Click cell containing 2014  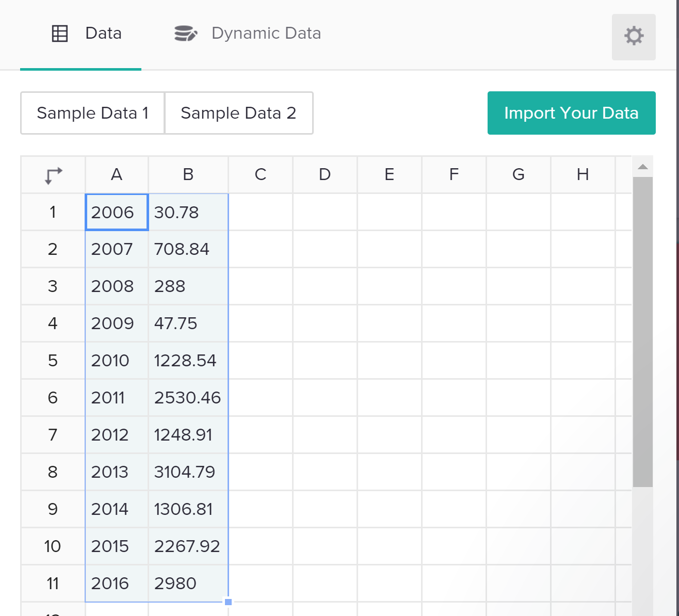(x=117, y=509)
